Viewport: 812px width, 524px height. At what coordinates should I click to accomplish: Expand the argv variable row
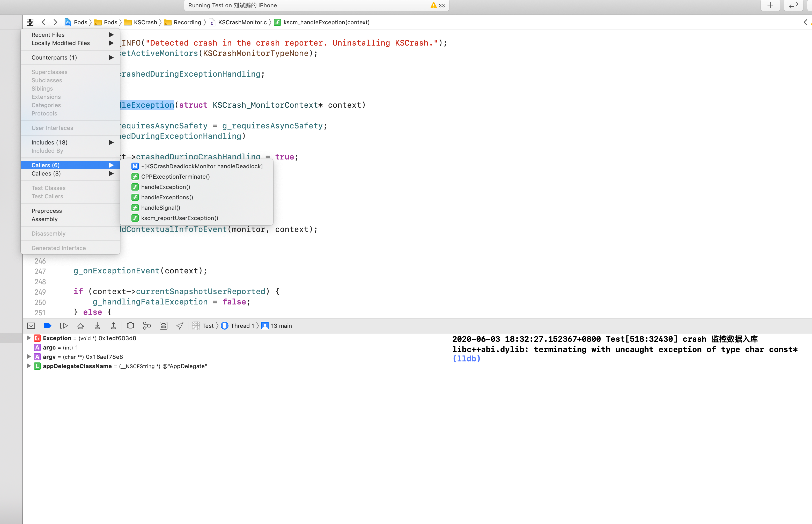coord(29,356)
